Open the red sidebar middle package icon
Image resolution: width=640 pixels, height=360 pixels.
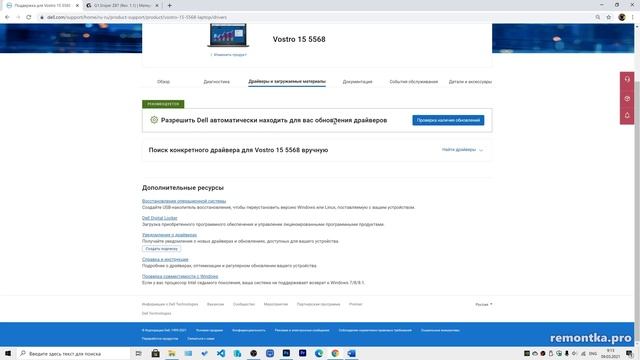(x=627, y=98)
